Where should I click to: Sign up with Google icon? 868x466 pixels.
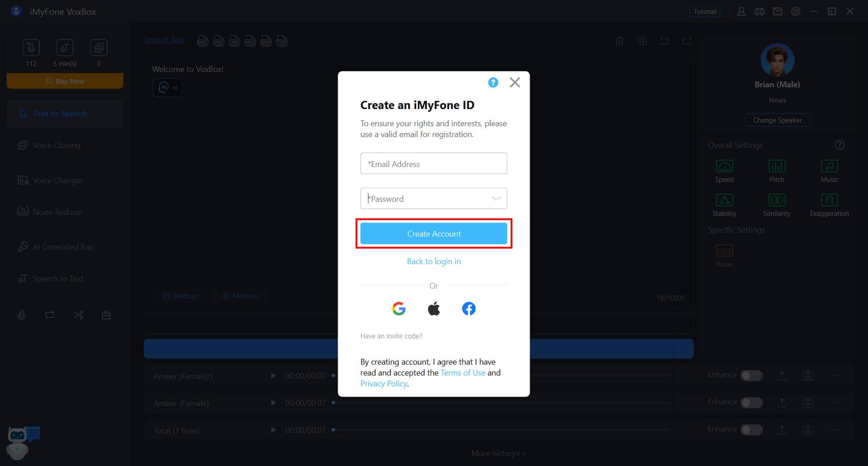399,309
